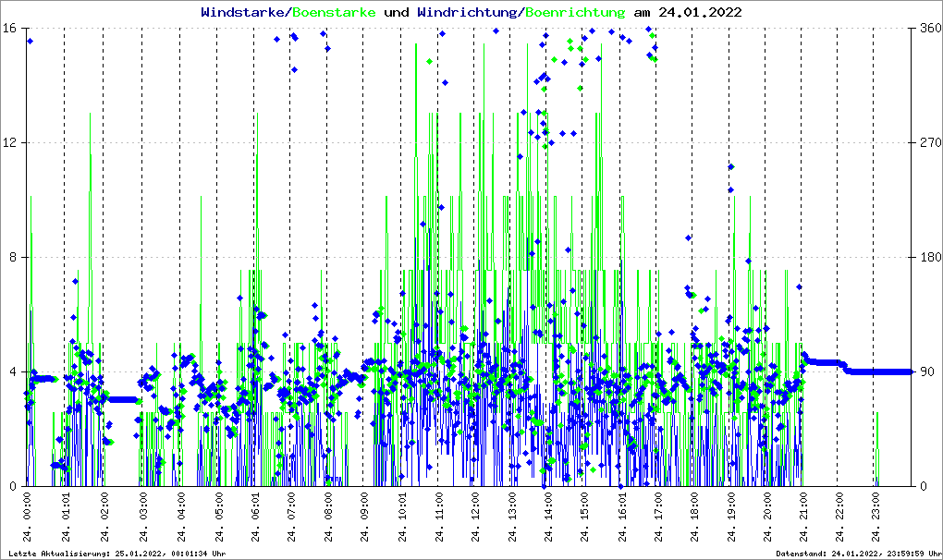Click time label '24. 15:00'

(583, 517)
